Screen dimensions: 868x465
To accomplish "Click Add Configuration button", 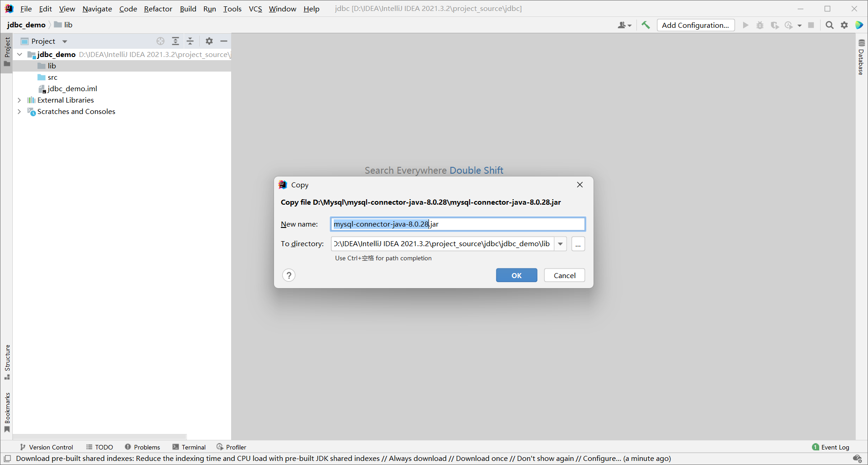I will point(696,25).
